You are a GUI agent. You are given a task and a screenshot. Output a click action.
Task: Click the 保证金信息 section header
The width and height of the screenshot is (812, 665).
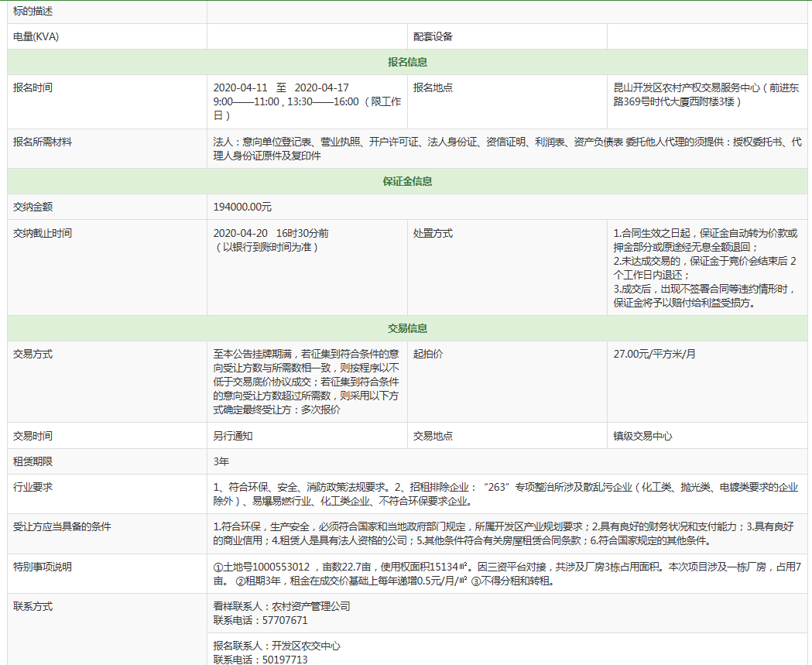[x=407, y=181]
